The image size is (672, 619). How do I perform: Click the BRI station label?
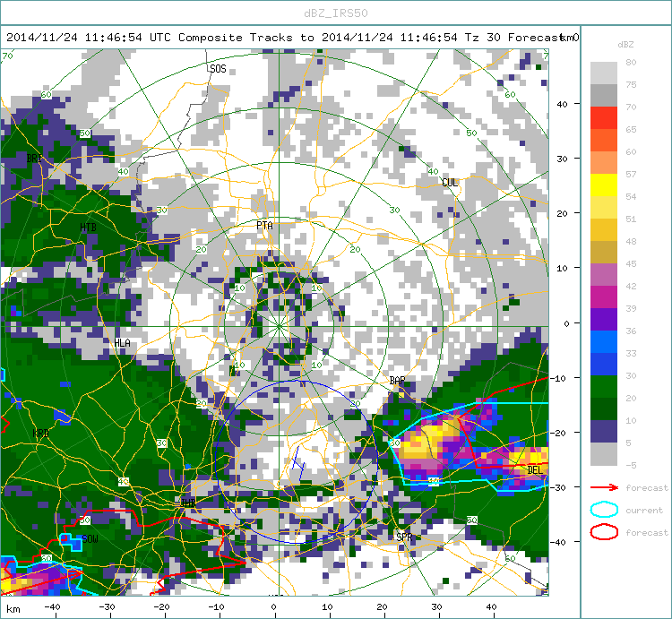[x=35, y=158]
